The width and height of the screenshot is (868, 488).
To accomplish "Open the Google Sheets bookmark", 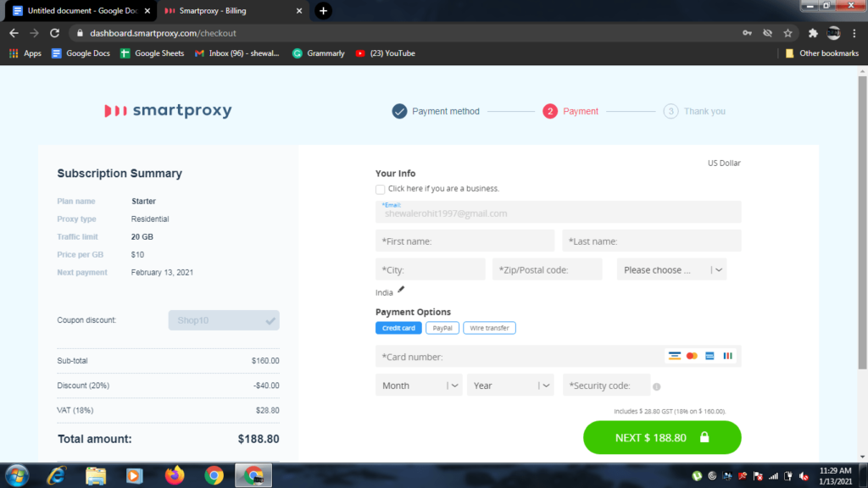I will pyautogui.click(x=153, y=53).
